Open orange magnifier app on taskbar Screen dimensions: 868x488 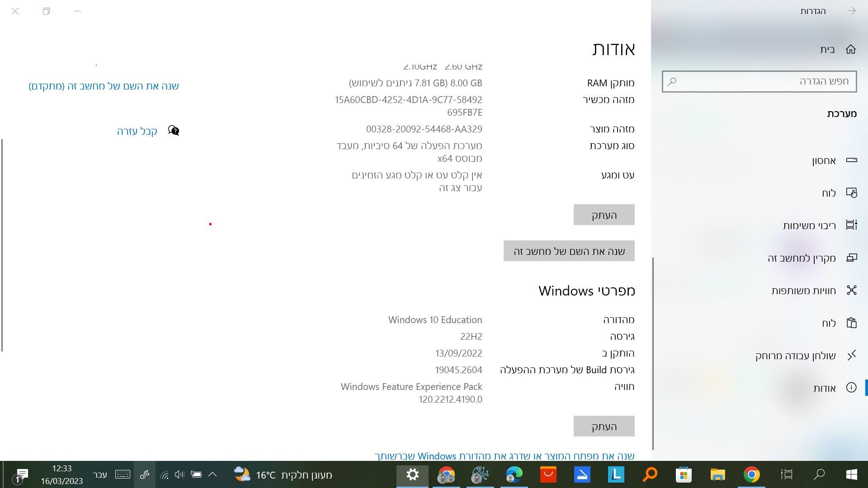coord(650,474)
